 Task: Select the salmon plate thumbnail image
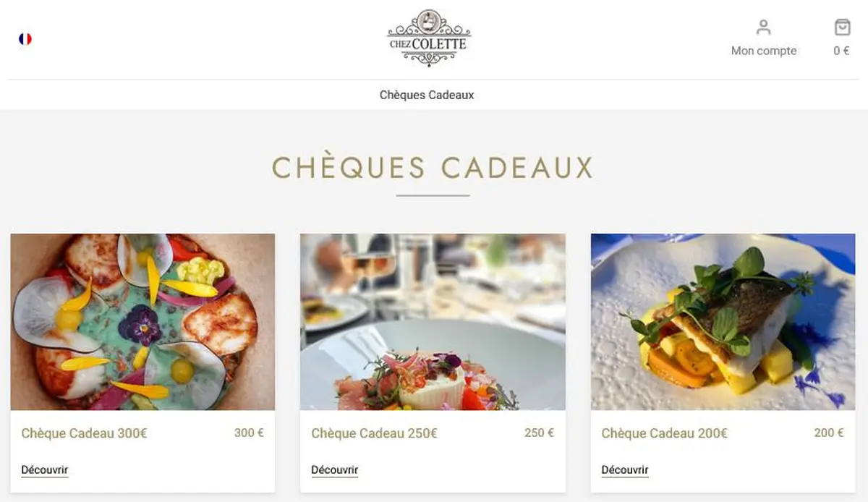coord(433,322)
